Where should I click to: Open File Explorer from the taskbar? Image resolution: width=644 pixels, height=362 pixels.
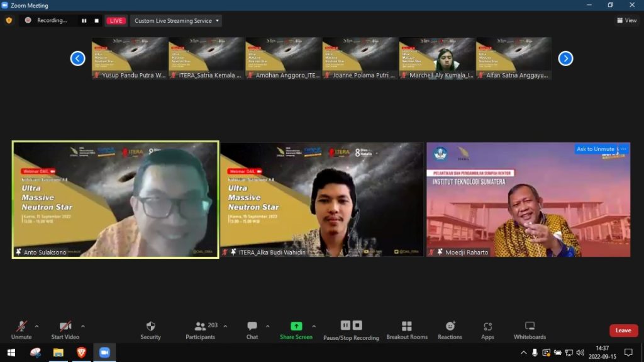[58, 353]
